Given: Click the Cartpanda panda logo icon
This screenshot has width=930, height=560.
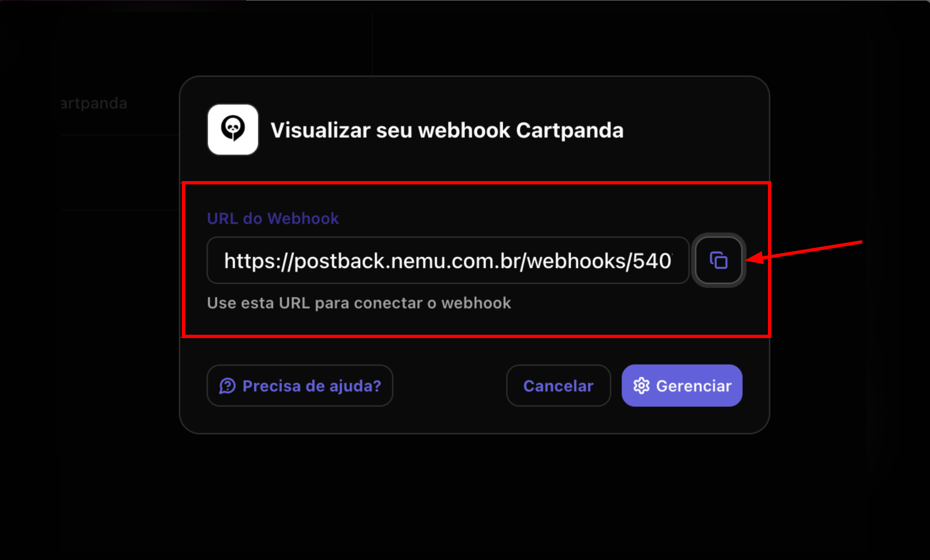Looking at the screenshot, I should coord(233,129).
